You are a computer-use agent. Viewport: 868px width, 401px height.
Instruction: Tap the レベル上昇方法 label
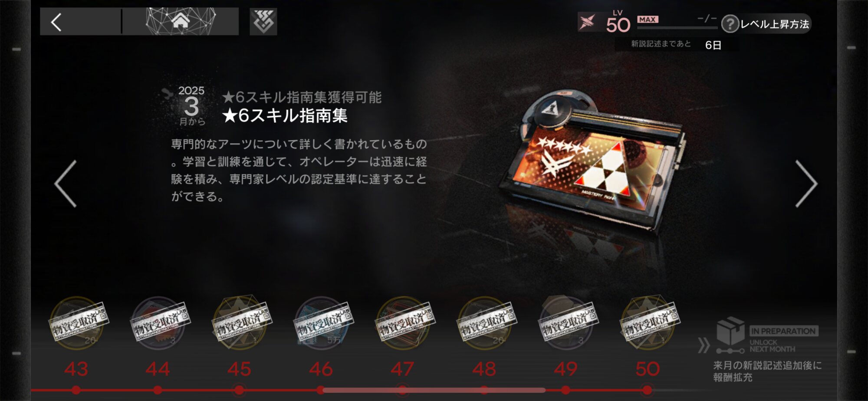(775, 24)
